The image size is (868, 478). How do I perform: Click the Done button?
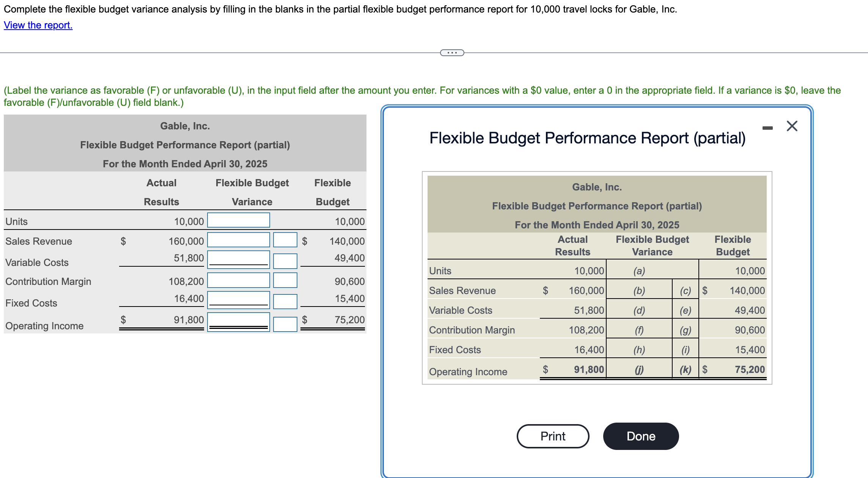640,436
